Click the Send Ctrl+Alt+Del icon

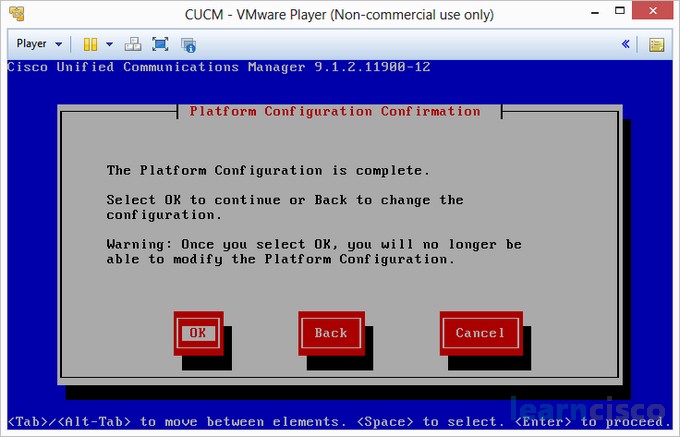pos(134,44)
